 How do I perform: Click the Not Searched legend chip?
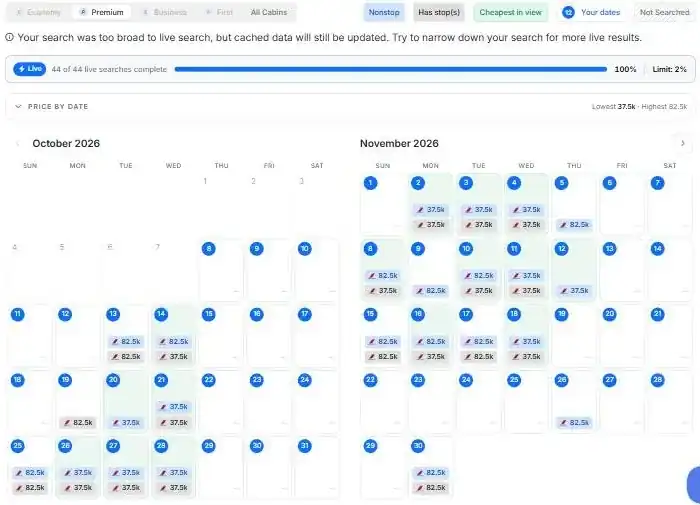pos(664,12)
